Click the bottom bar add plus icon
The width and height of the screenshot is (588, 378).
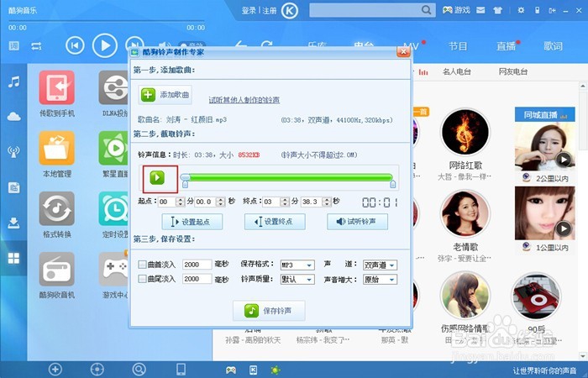tap(55, 370)
